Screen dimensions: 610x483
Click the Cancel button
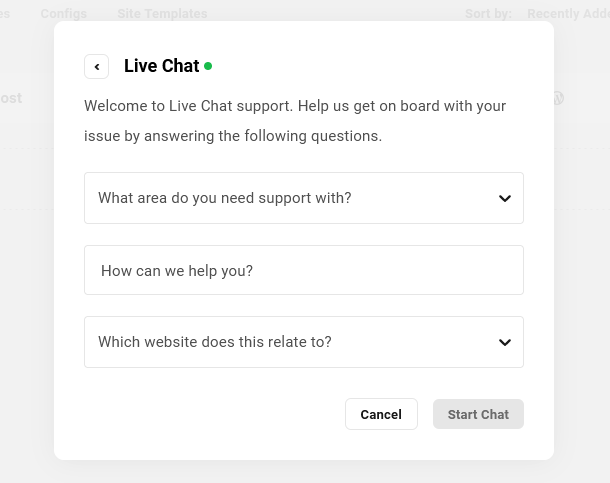coord(381,414)
